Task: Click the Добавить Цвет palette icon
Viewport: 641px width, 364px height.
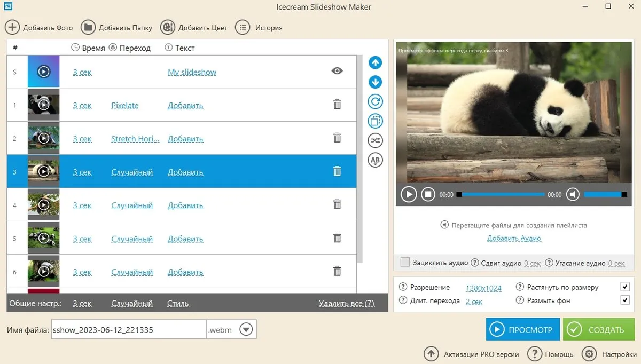Action: coord(167,27)
